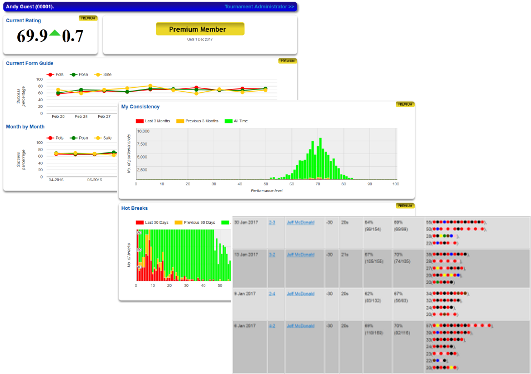The height and width of the screenshot is (374, 531).
Task: Open the 2-4 score link for 9 Jan 2017
Action: pyautogui.click(x=272, y=294)
